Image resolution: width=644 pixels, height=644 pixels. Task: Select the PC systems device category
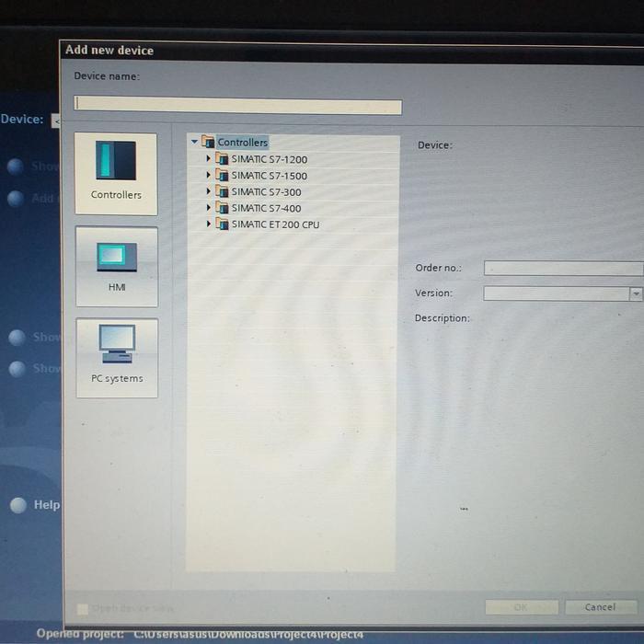117,358
